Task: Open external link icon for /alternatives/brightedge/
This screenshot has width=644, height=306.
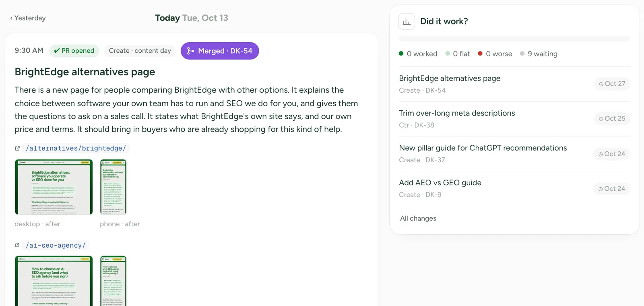Action: [x=17, y=148]
